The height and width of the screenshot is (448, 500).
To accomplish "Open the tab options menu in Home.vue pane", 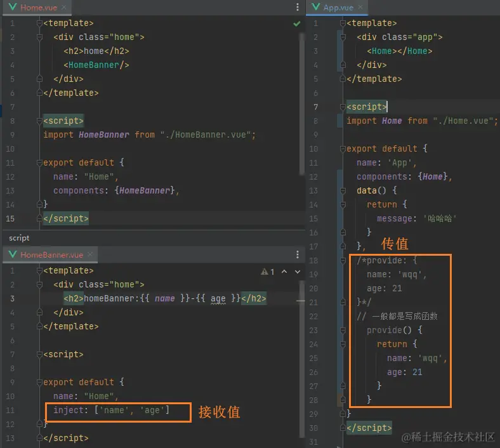I will 297,7.
